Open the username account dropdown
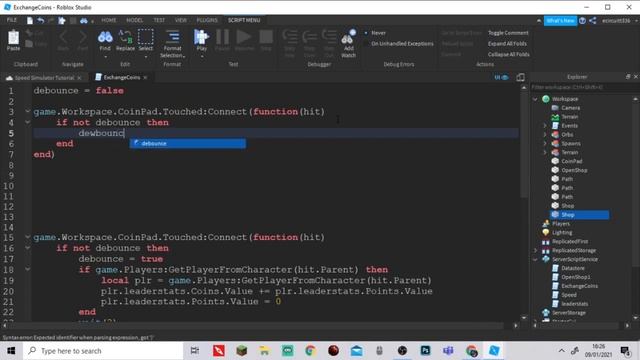 click(x=619, y=20)
